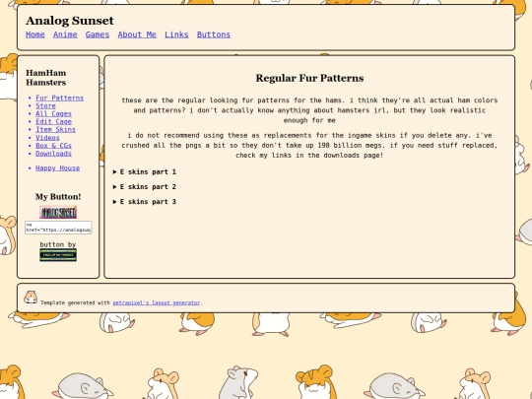Image resolution: width=532 pixels, height=399 pixels.
Task: Open the Buttons page
Action: point(214,34)
